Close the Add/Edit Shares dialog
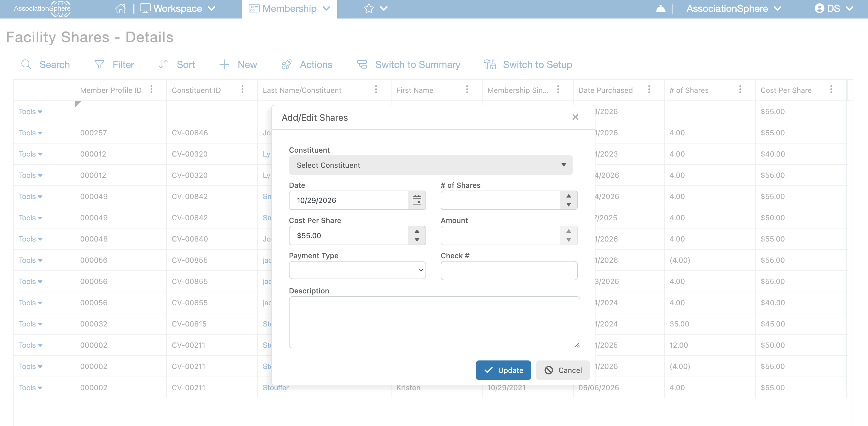 click(575, 117)
